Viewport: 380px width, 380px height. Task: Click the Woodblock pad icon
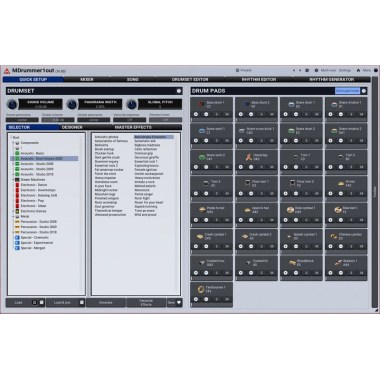coord(292,263)
